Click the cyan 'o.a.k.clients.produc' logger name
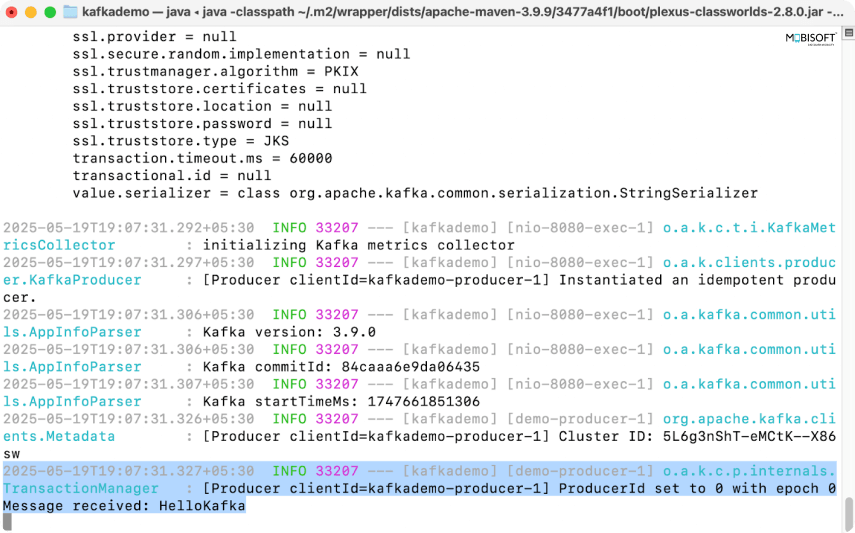The height and width of the screenshot is (533, 855). pos(749,262)
